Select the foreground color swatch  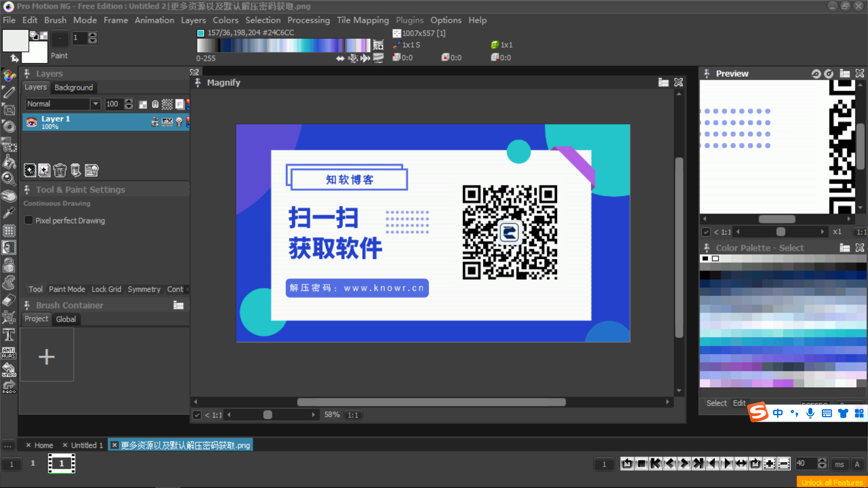coord(15,41)
